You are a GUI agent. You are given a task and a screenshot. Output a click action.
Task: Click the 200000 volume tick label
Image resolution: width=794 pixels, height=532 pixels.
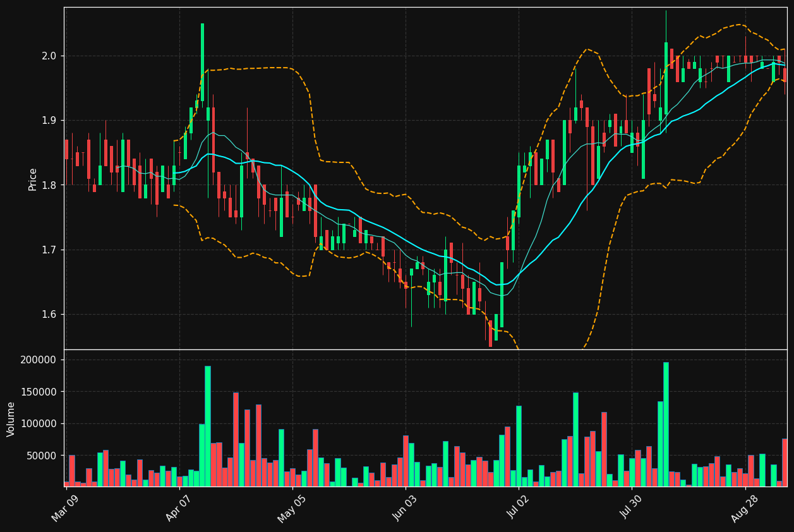[x=39, y=360]
